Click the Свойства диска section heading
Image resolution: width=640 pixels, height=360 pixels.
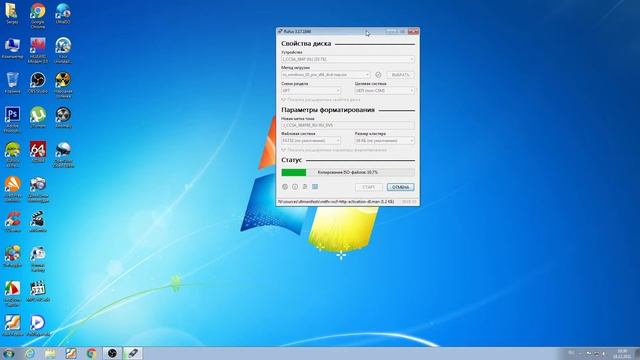pyautogui.click(x=306, y=44)
